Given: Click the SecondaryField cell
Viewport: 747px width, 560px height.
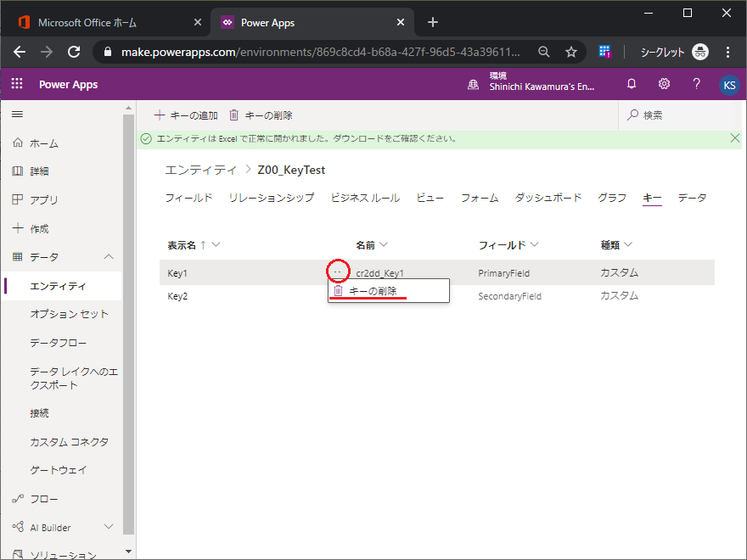Looking at the screenshot, I should (x=510, y=296).
